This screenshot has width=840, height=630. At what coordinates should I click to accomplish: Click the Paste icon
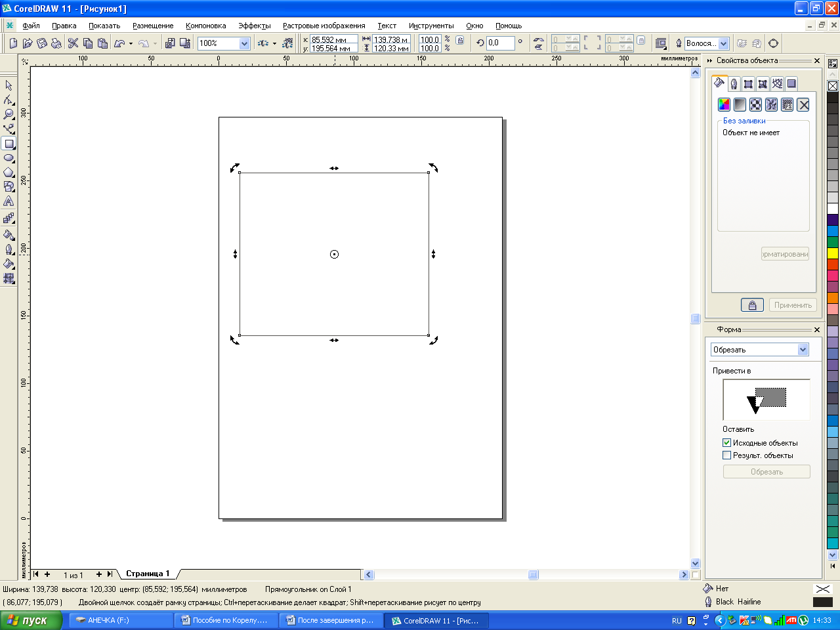(102, 43)
